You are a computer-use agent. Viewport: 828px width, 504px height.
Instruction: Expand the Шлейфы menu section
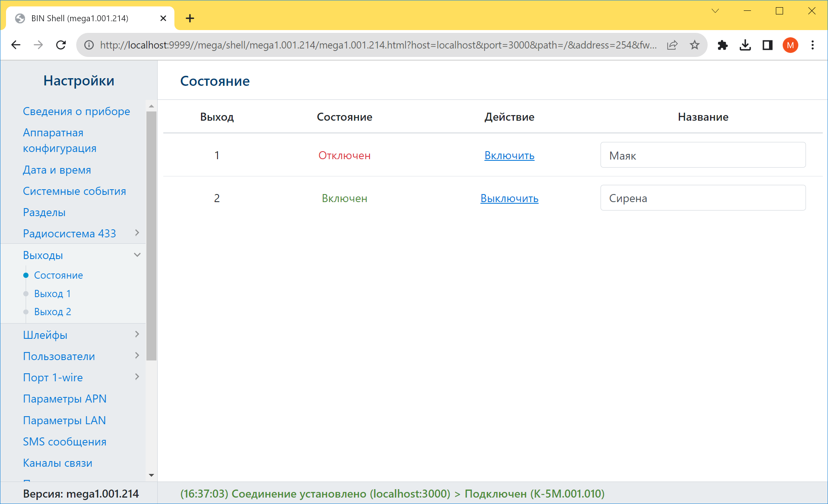(x=137, y=334)
